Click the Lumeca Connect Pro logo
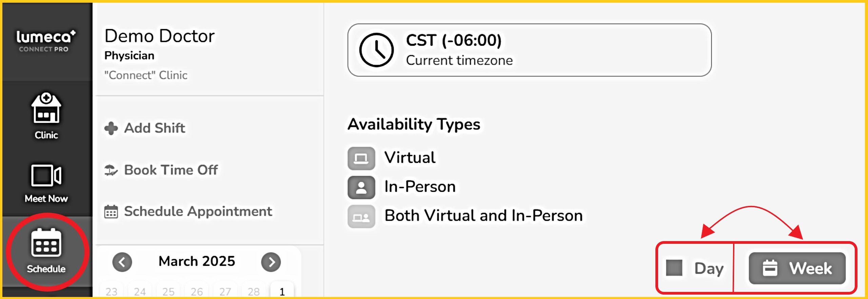Screen dimensions: 868x299 click(x=46, y=41)
